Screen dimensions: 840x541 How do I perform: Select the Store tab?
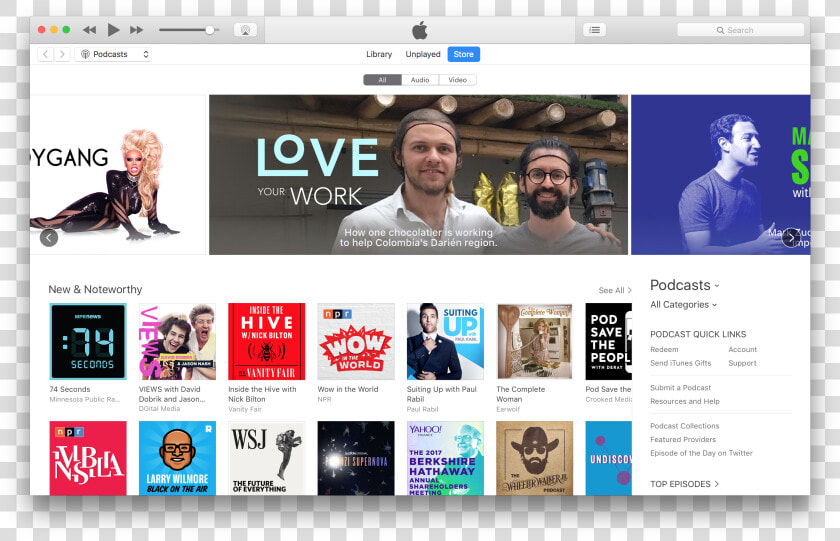coord(463,54)
